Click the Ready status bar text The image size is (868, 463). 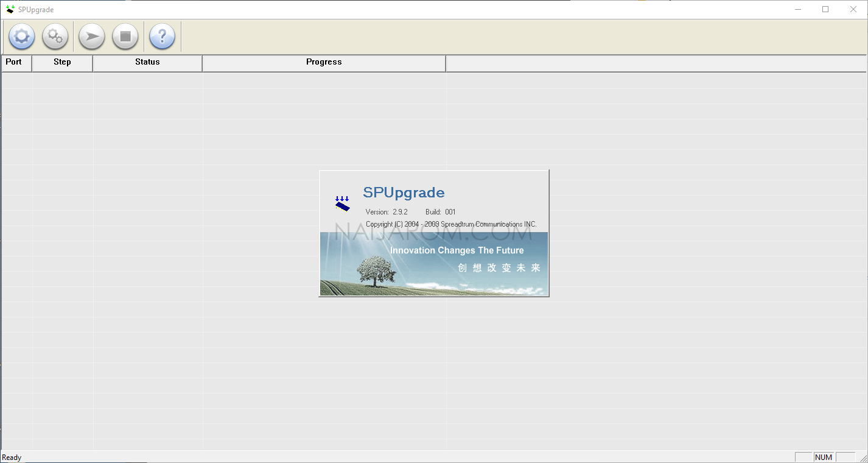pos(12,458)
